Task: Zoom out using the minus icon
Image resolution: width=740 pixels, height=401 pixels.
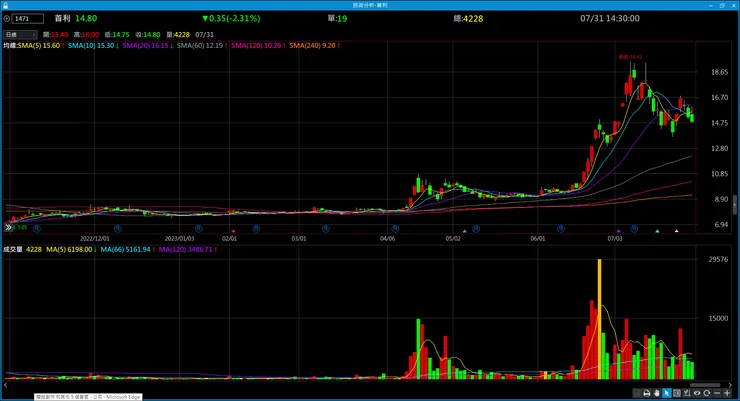Action: pyautogui.click(x=717, y=393)
